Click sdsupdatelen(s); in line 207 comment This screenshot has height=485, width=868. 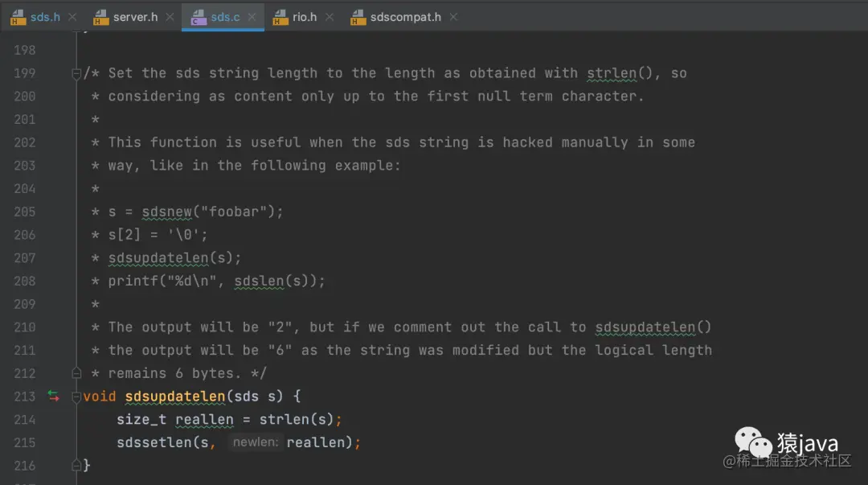pyautogui.click(x=175, y=257)
